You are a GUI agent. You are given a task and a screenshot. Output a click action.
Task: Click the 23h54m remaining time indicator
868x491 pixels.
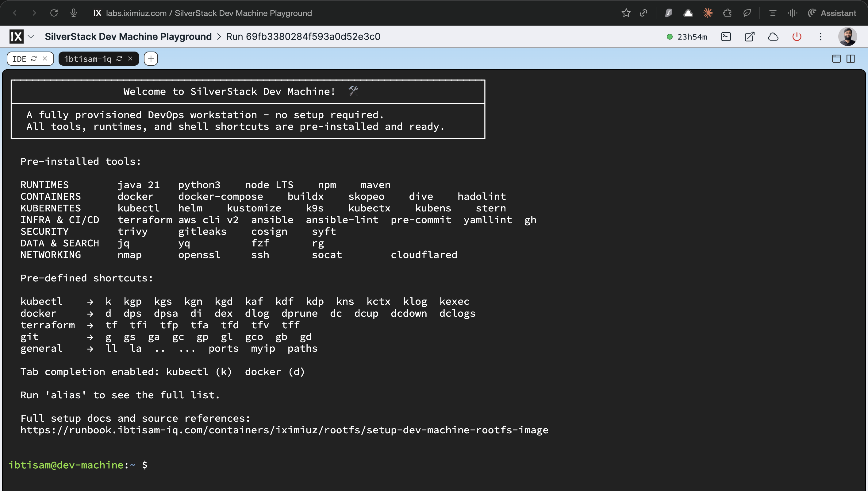pyautogui.click(x=687, y=37)
